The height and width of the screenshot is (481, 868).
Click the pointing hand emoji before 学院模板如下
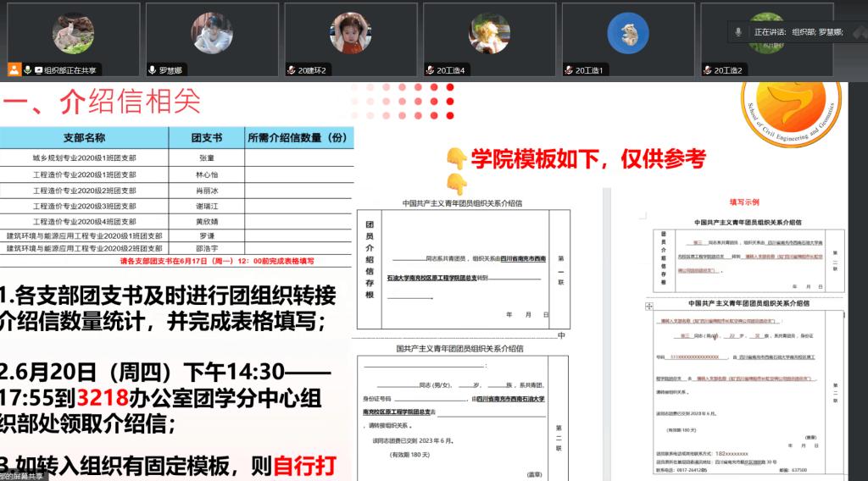[457, 157]
